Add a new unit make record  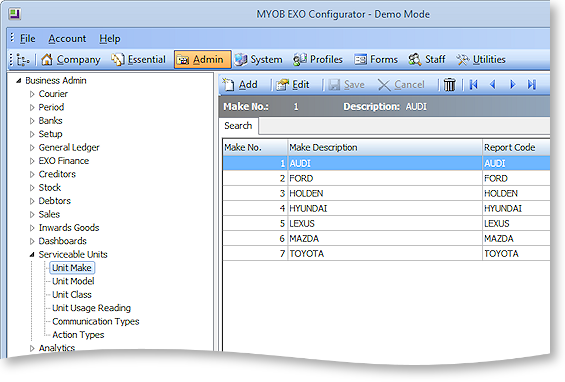click(x=240, y=85)
